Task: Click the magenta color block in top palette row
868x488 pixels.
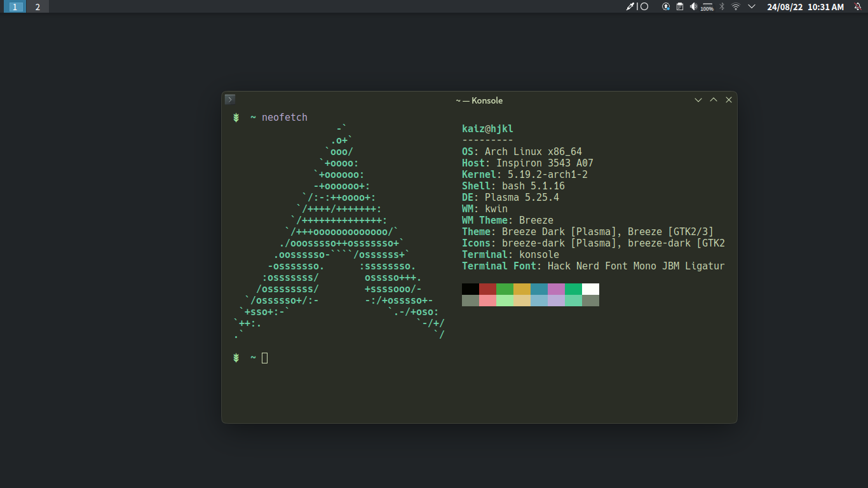Action: click(556, 289)
